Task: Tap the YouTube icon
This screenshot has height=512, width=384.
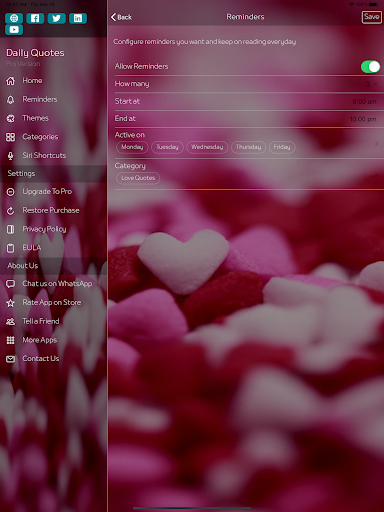Action: [14, 30]
